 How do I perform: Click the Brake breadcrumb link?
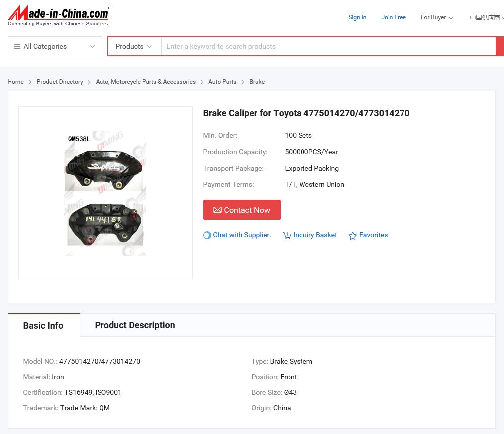pyautogui.click(x=257, y=82)
